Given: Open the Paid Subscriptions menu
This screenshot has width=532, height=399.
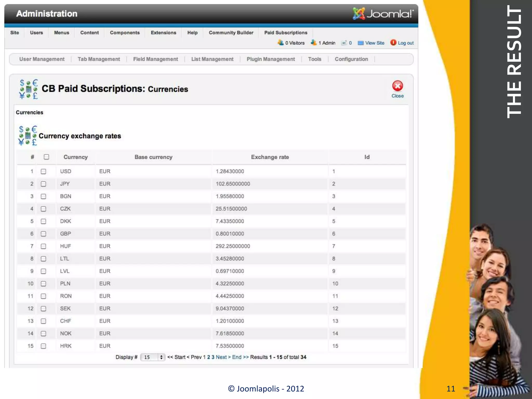Looking at the screenshot, I should tap(286, 33).
